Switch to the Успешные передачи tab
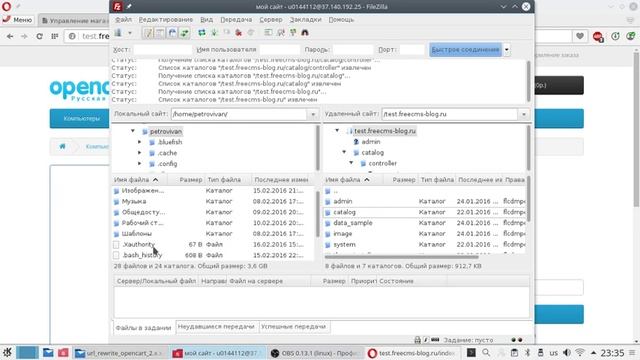640x360 pixels. point(293,327)
